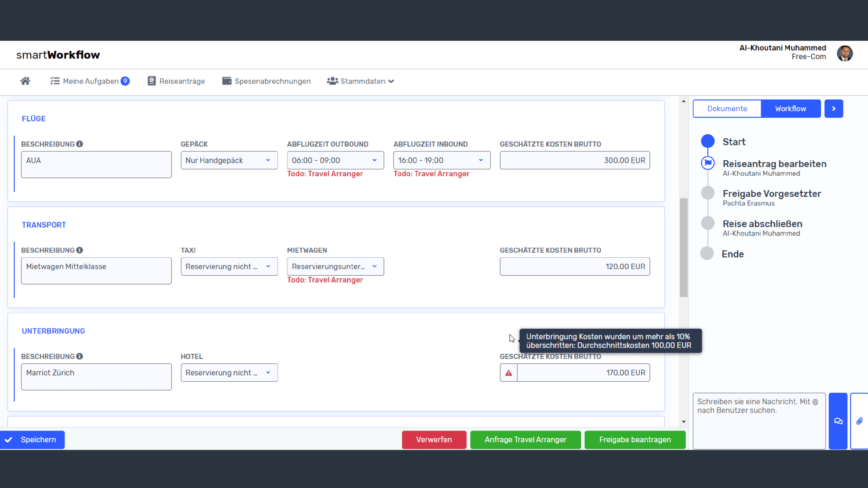Click Todo: Travel Arranger under Mietwagen
Image resolution: width=868 pixels, height=488 pixels.
click(x=325, y=280)
